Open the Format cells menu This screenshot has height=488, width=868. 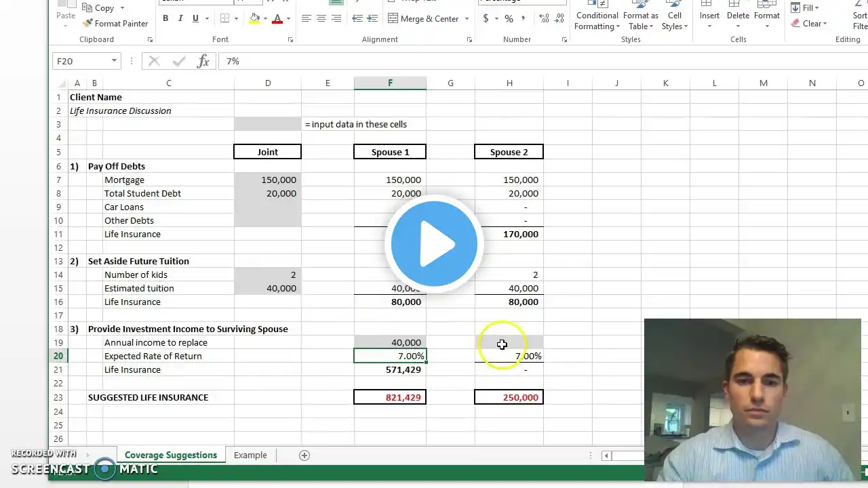coord(766,16)
